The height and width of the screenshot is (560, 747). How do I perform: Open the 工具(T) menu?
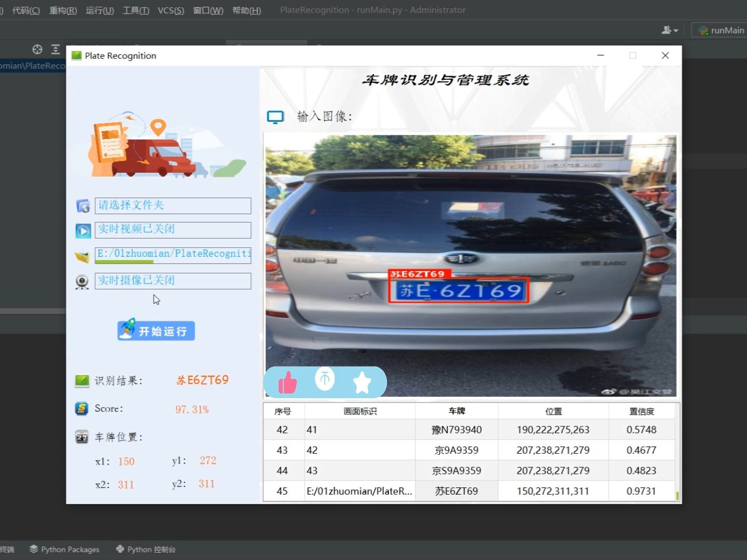135,10
